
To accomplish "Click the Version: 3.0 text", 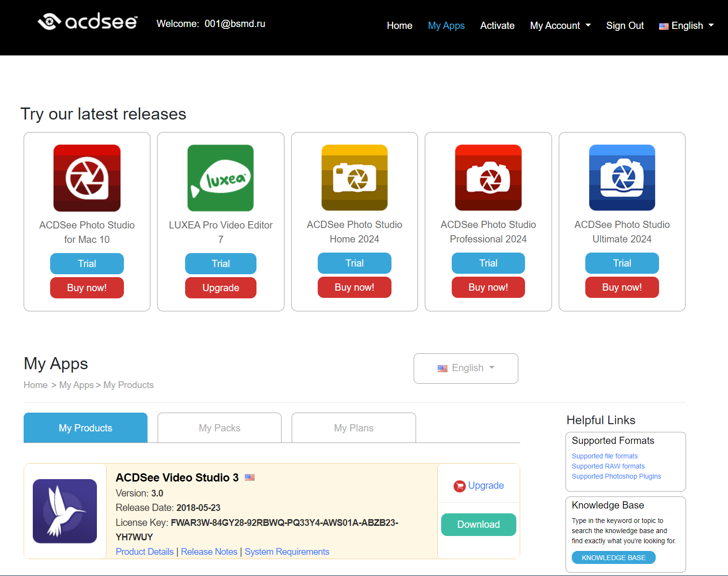I will click(x=139, y=493).
